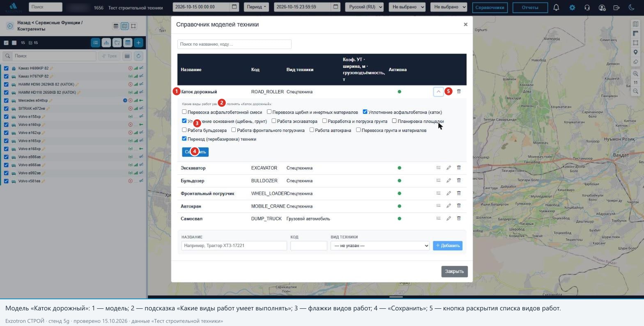Open work-types list icon for Автокран

tap(438, 206)
